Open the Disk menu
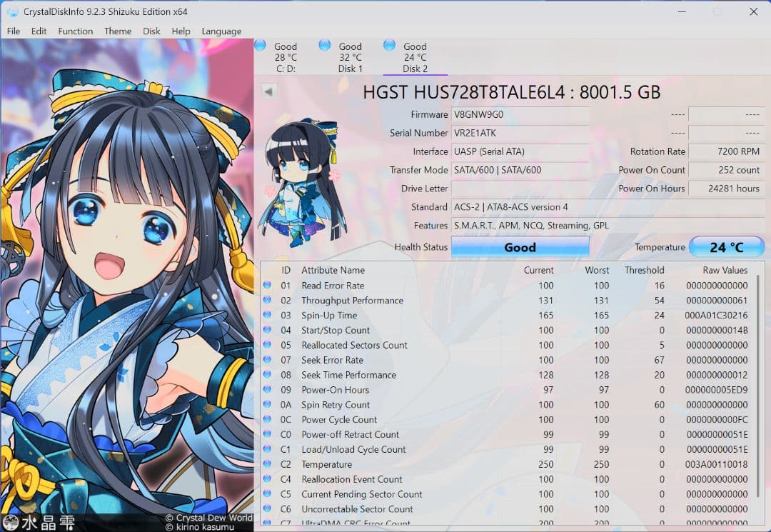The image size is (771, 532). (151, 31)
